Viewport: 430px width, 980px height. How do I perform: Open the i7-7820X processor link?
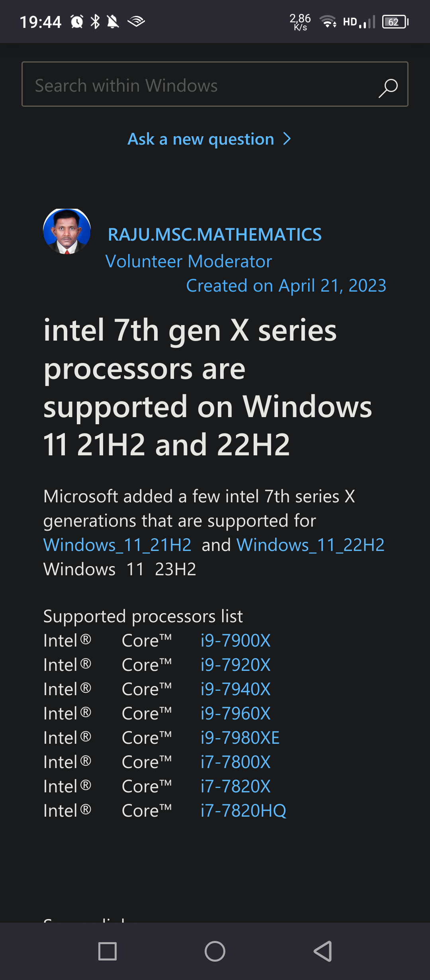(235, 786)
